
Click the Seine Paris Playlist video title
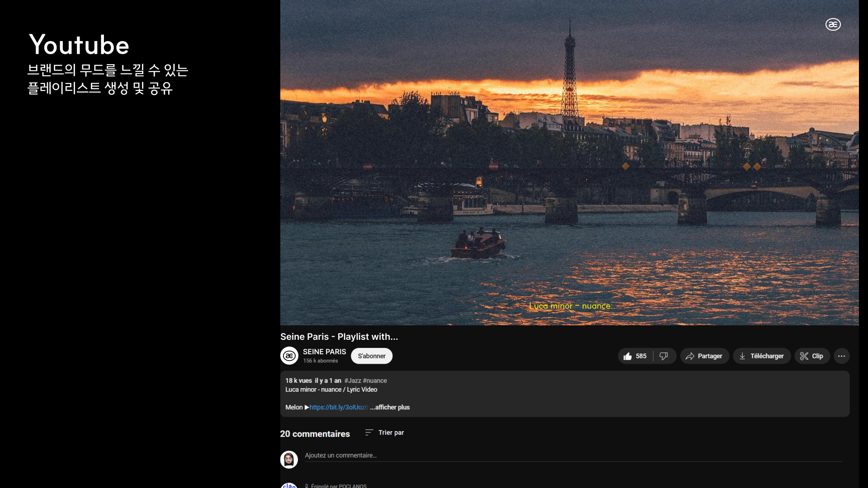(339, 337)
